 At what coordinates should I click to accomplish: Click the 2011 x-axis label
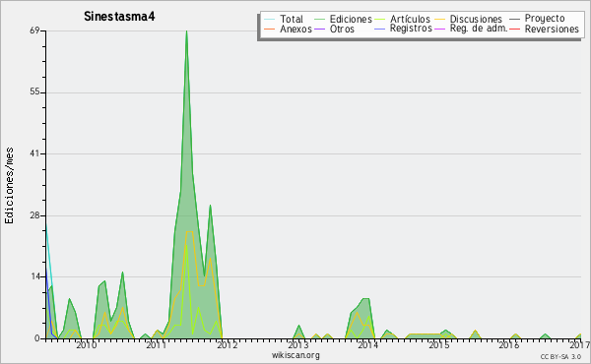157,344
